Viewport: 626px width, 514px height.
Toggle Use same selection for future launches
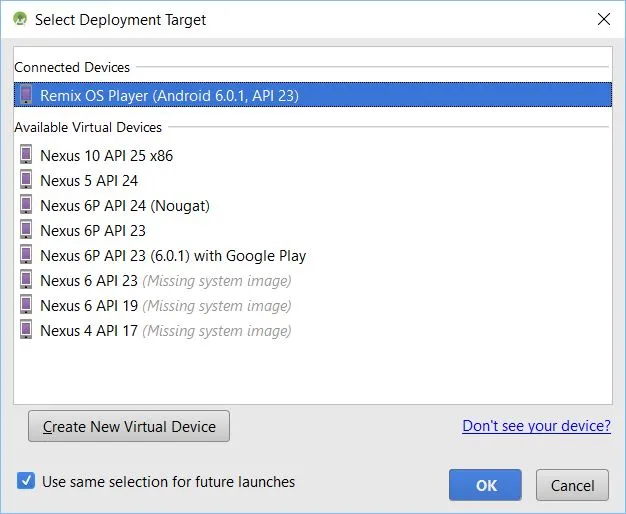tap(26, 481)
